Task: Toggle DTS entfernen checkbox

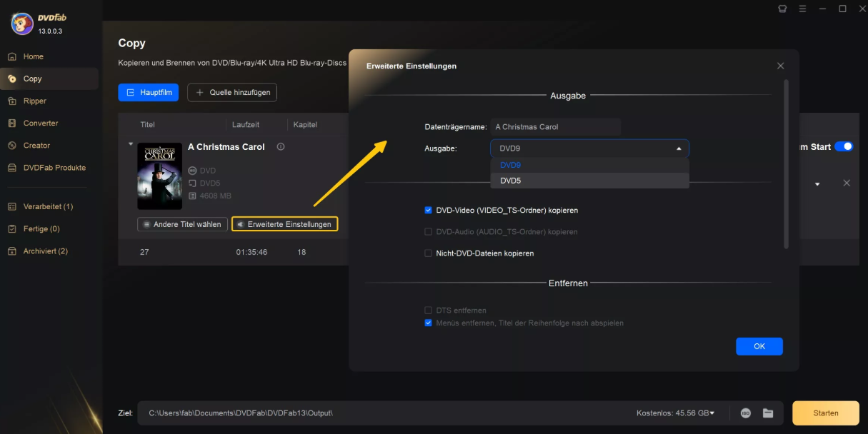Action: click(429, 311)
